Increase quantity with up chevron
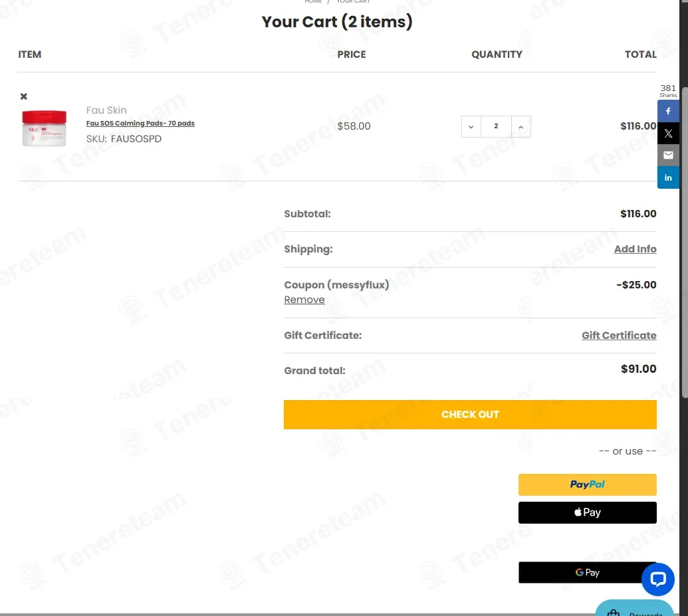688x616 pixels. click(521, 127)
